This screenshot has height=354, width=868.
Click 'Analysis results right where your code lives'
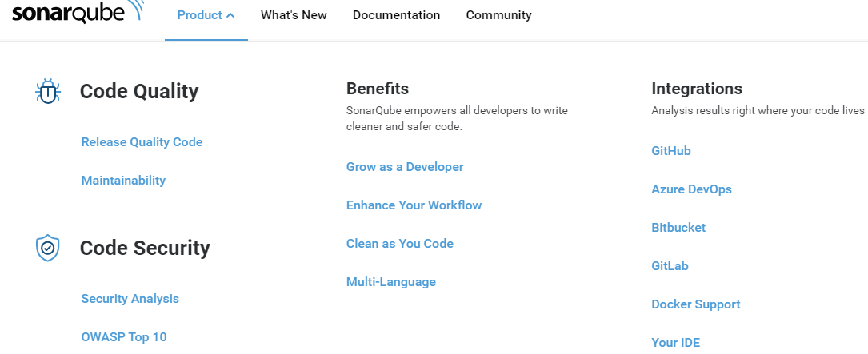point(758,110)
